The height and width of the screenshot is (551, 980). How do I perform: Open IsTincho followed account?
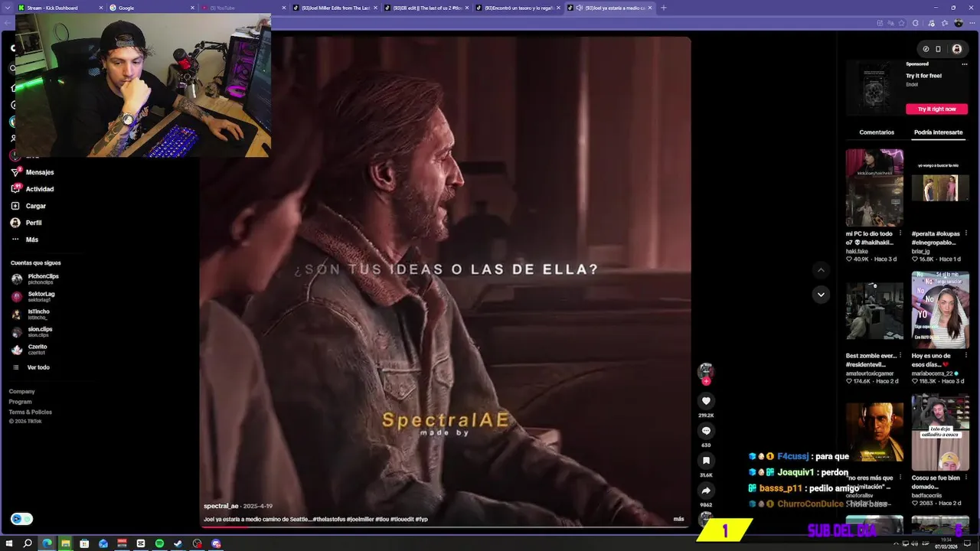(31, 314)
